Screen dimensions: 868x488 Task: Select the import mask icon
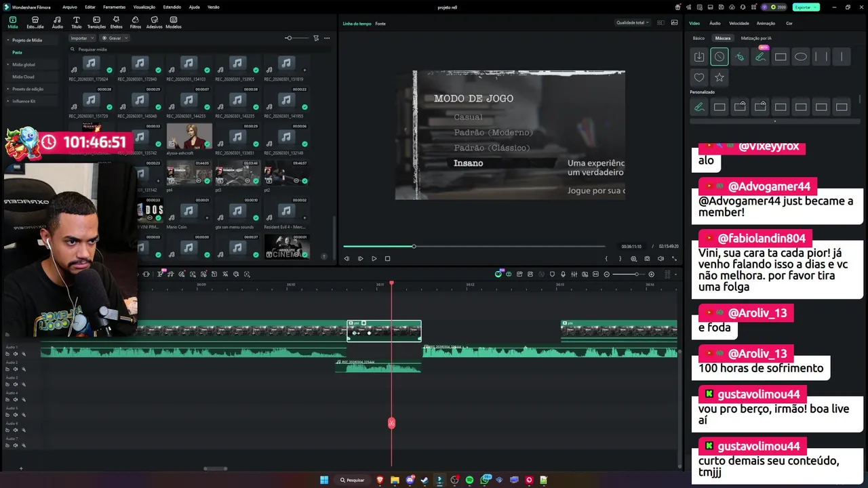(x=699, y=57)
